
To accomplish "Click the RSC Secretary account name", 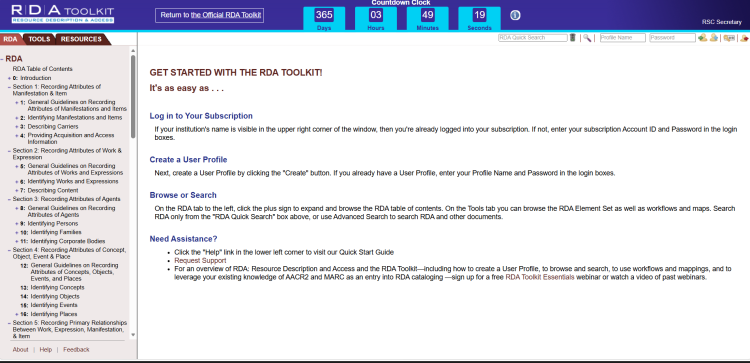I will coord(721,22).
